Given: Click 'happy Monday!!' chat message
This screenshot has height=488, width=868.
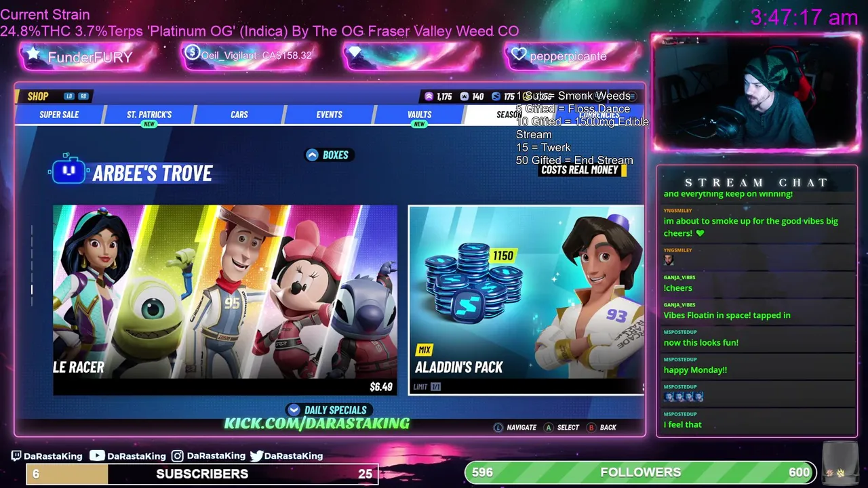Looking at the screenshot, I should click(x=695, y=370).
